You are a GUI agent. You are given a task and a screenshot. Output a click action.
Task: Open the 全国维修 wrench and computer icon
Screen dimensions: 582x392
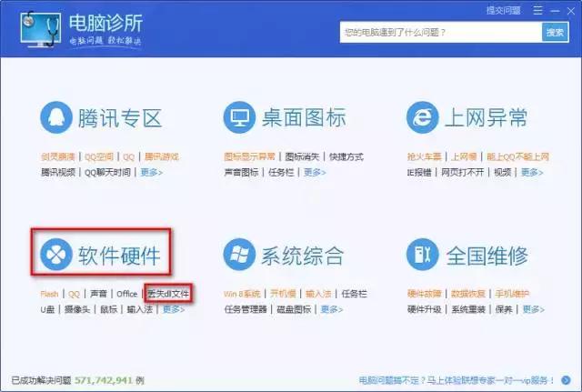[422, 255]
